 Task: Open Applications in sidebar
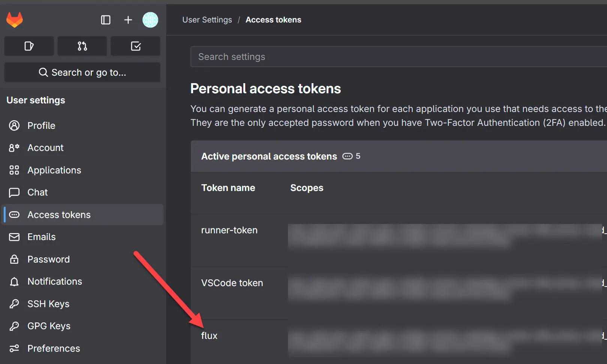[x=54, y=170]
